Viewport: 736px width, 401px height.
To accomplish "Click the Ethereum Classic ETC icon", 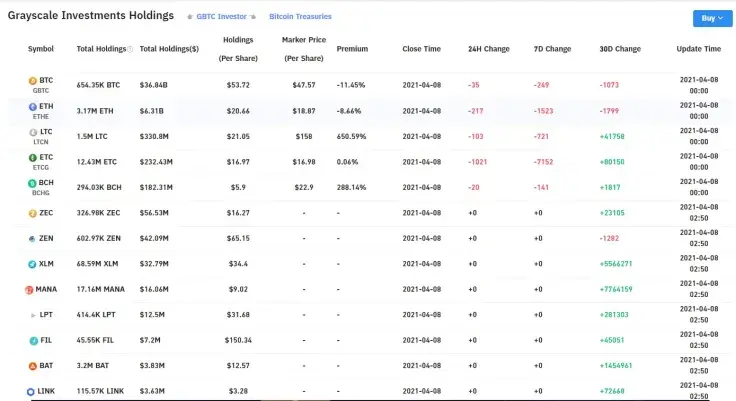I will 33,157.
